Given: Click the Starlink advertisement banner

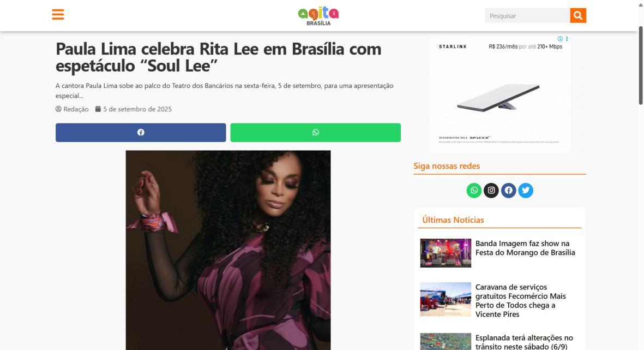Looking at the screenshot, I should [500, 94].
